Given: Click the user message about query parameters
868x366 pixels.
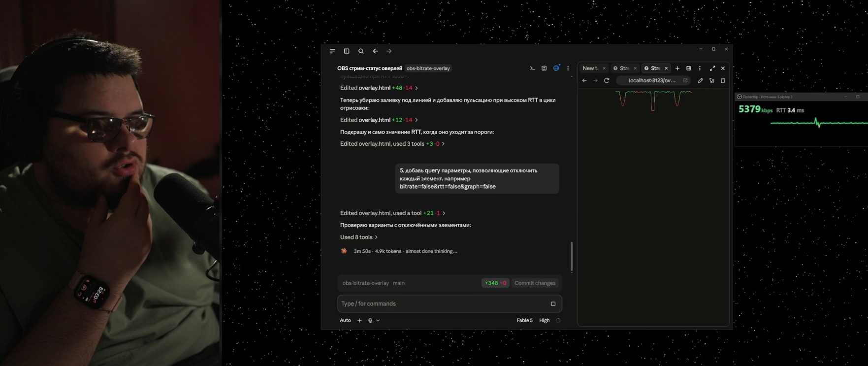Looking at the screenshot, I should (477, 178).
